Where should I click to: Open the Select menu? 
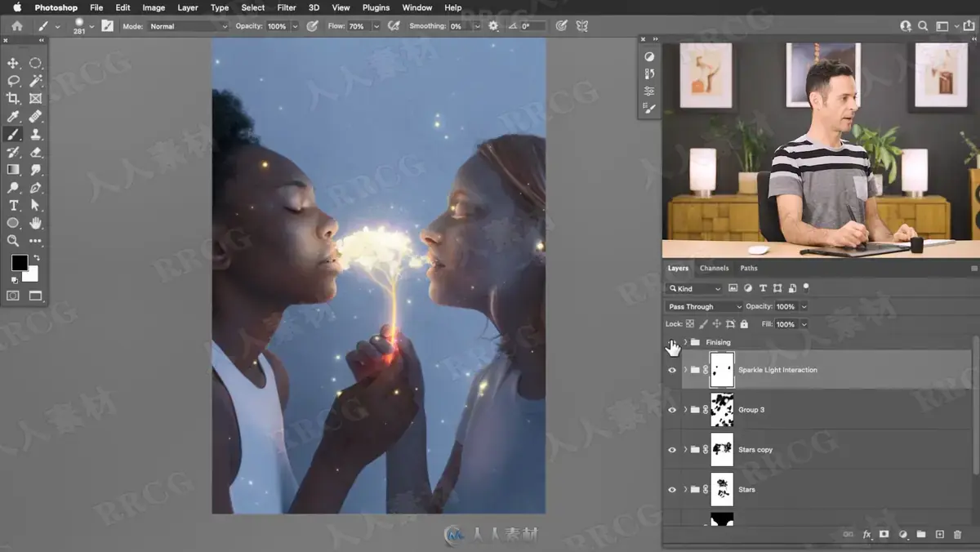253,7
